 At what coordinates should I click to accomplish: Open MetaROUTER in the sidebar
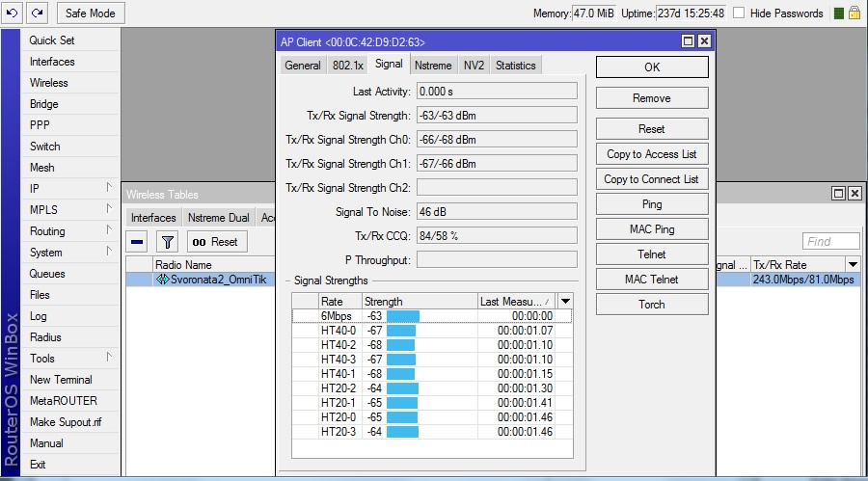pyautogui.click(x=63, y=401)
